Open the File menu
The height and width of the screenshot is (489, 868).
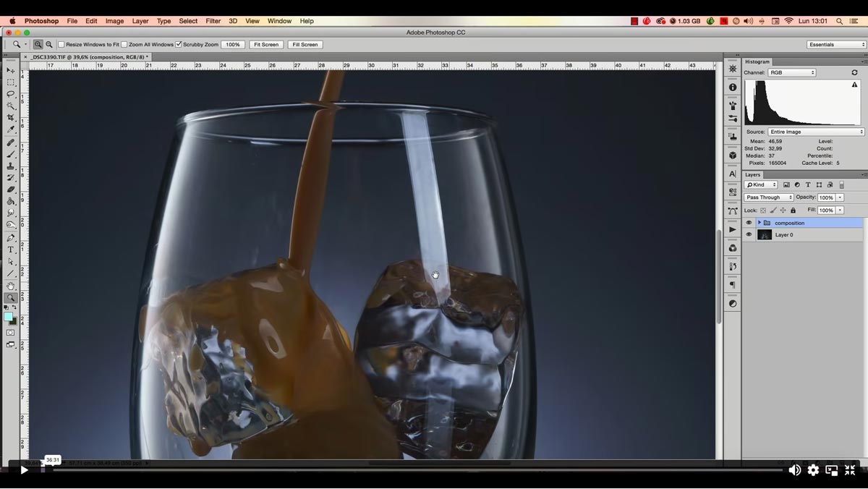pos(72,22)
